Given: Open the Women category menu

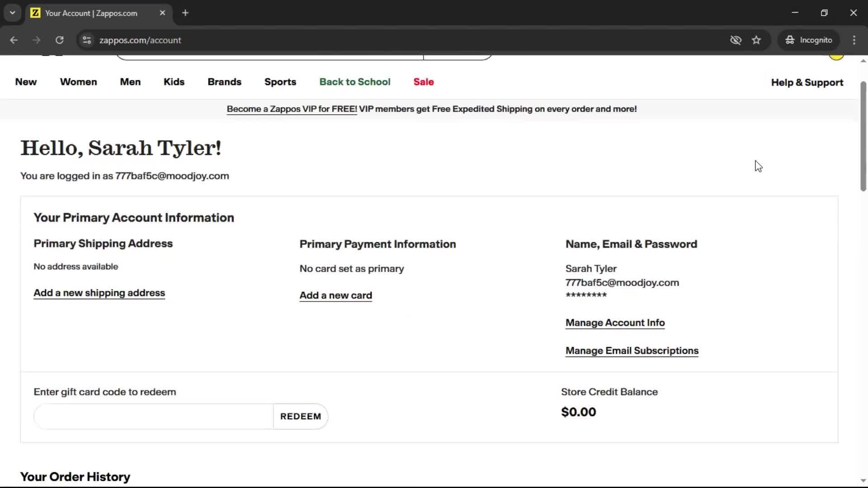Looking at the screenshot, I should [78, 82].
